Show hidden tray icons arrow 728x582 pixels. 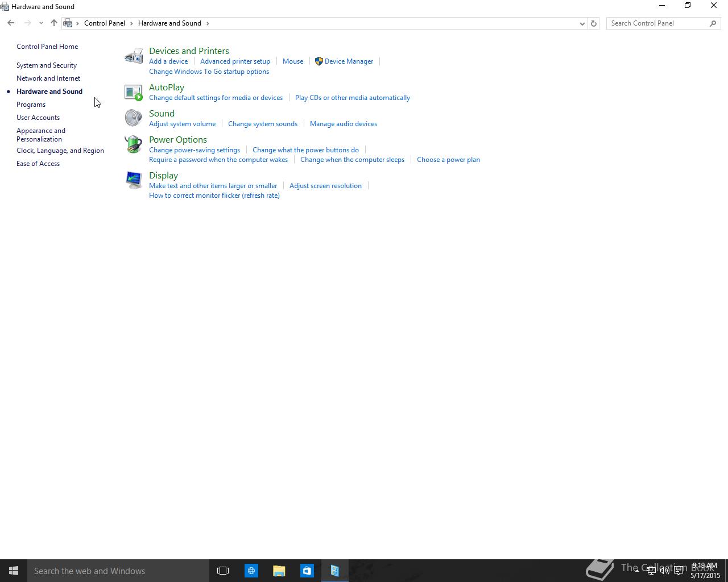637,571
